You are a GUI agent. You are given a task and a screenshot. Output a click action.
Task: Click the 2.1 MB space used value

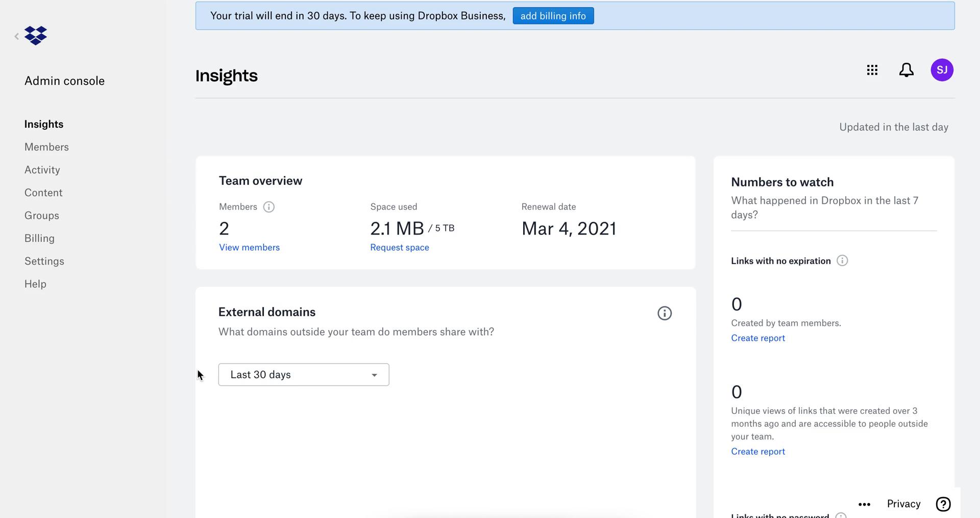(397, 228)
